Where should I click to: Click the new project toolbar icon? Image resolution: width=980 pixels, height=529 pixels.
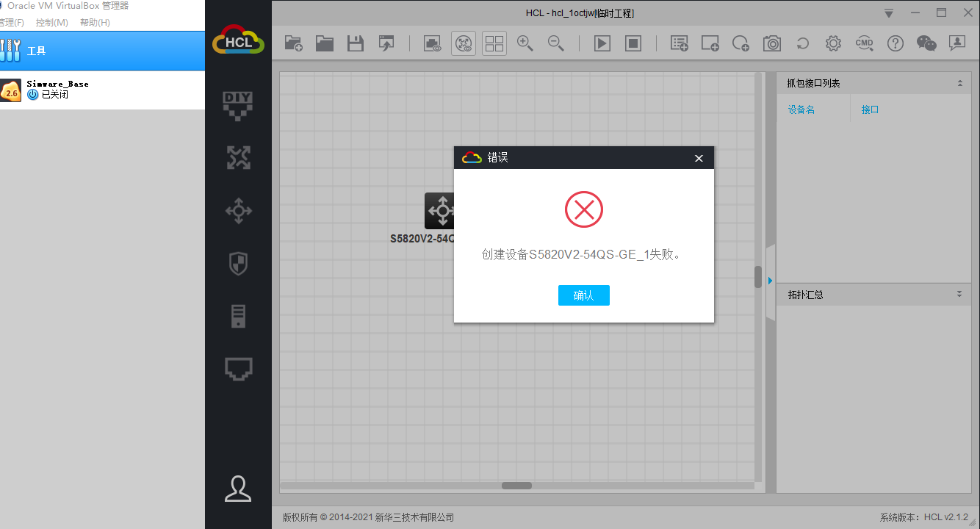pyautogui.click(x=293, y=43)
